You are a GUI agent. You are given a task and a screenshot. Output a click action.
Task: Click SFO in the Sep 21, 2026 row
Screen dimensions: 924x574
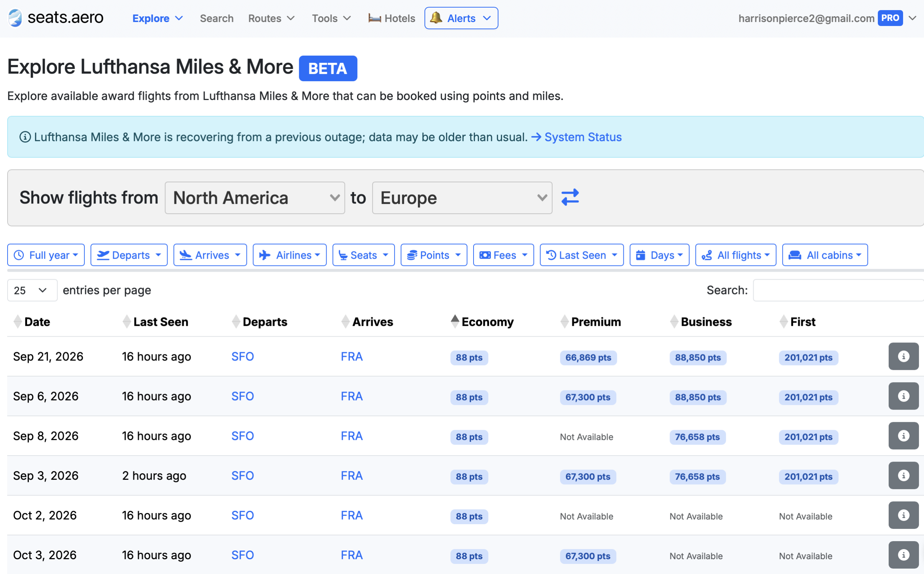click(243, 357)
